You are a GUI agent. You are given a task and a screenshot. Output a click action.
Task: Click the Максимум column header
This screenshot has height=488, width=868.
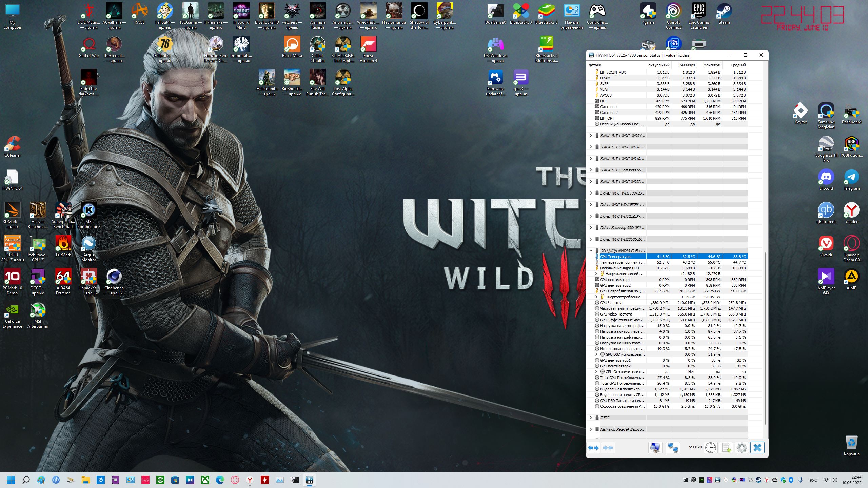click(x=711, y=65)
